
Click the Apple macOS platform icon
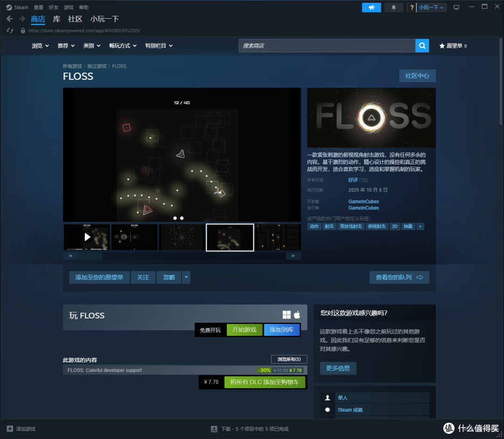point(297,315)
